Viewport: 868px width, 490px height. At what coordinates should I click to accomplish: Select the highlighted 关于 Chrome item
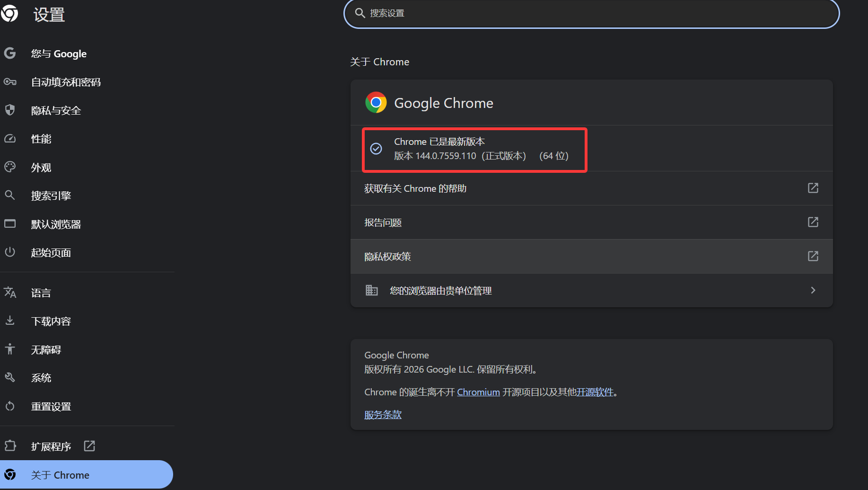[x=87, y=474]
